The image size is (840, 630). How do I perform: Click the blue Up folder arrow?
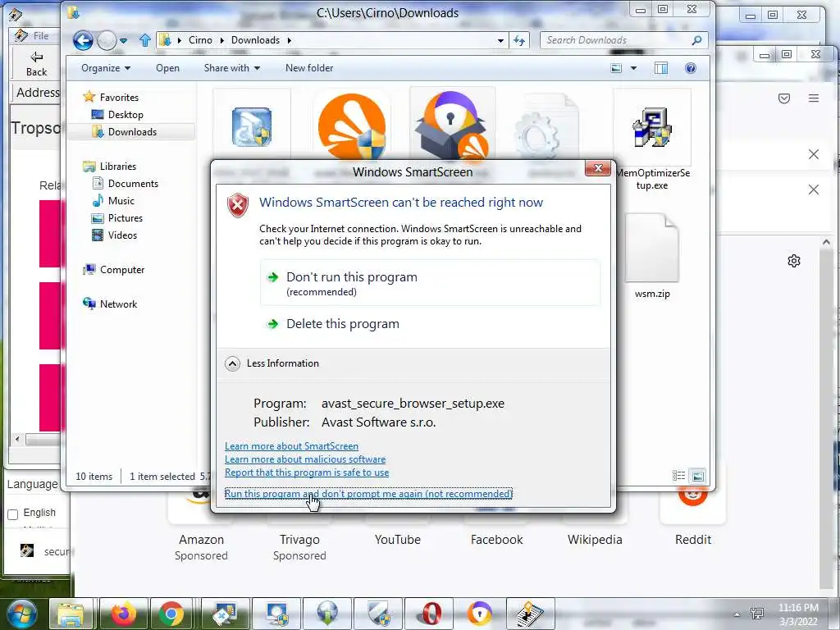coord(144,40)
